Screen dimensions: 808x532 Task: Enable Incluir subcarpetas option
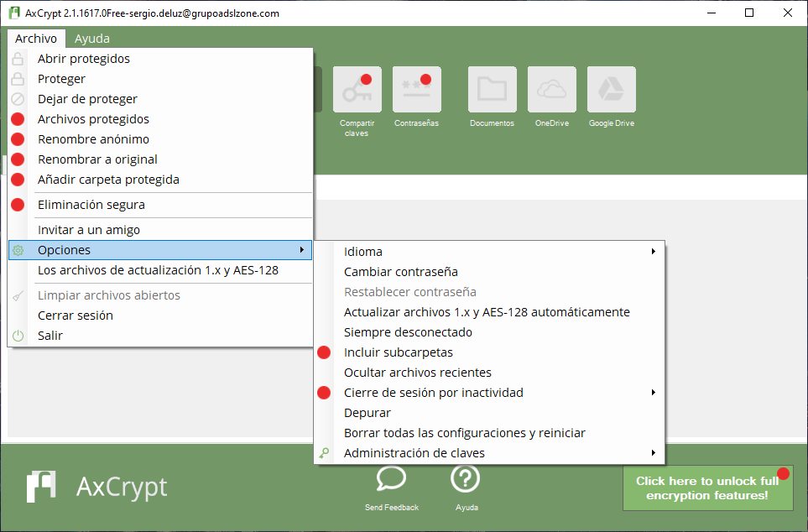399,352
